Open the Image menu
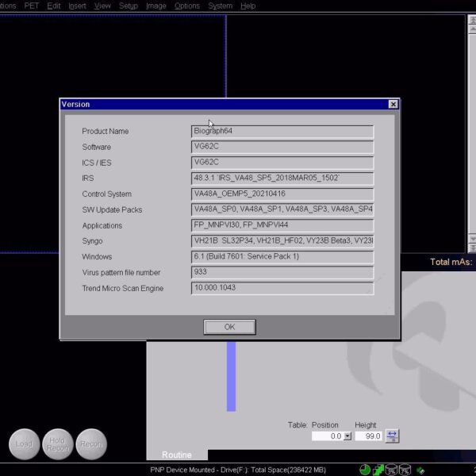This screenshot has width=476, height=476. (156, 6)
